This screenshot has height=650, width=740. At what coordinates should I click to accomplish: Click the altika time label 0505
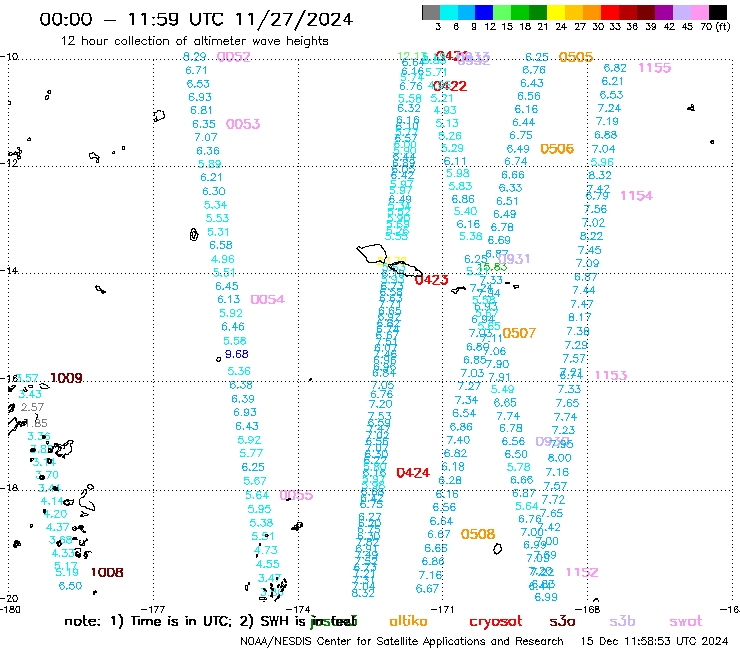[576, 57]
